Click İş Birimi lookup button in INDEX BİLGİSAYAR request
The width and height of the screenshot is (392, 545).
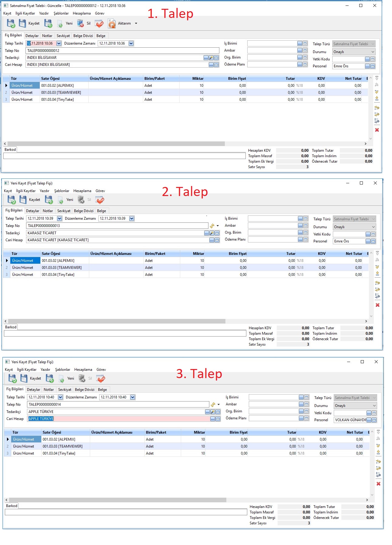pyautogui.click(x=300, y=43)
